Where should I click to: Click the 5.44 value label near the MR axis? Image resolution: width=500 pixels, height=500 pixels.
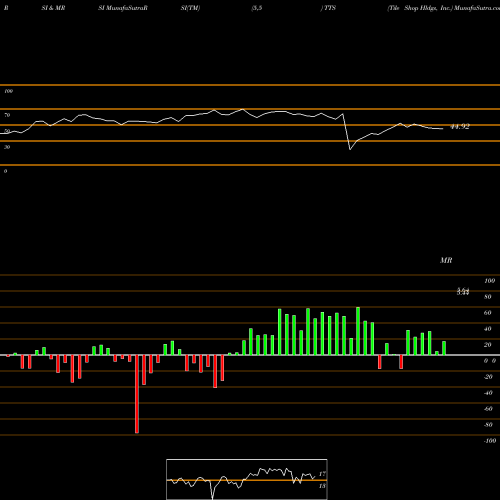click(463, 292)
